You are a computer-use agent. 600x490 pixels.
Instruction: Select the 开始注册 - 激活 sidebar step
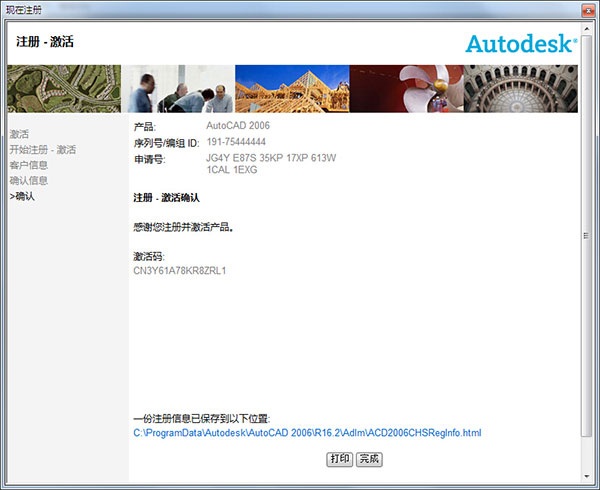click(x=43, y=150)
